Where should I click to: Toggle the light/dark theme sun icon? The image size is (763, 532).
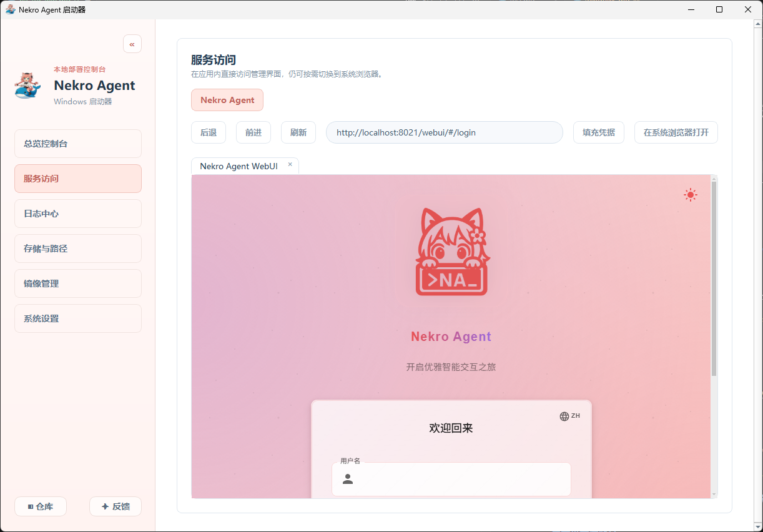pyautogui.click(x=690, y=195)
